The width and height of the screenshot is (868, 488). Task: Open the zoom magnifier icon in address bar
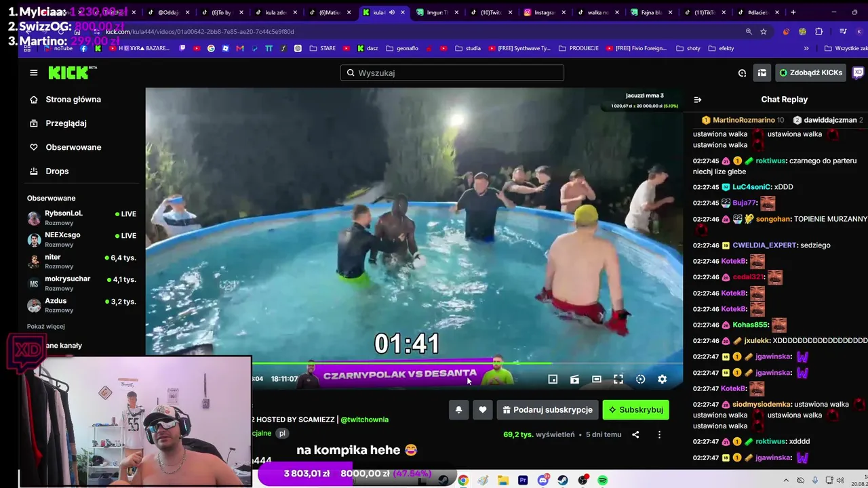coord(749,32)
